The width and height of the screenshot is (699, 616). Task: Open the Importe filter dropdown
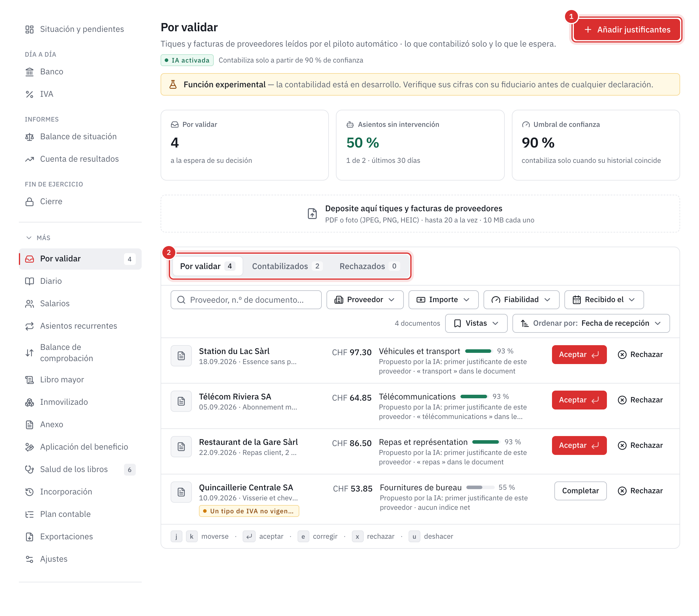coord(443,300)
